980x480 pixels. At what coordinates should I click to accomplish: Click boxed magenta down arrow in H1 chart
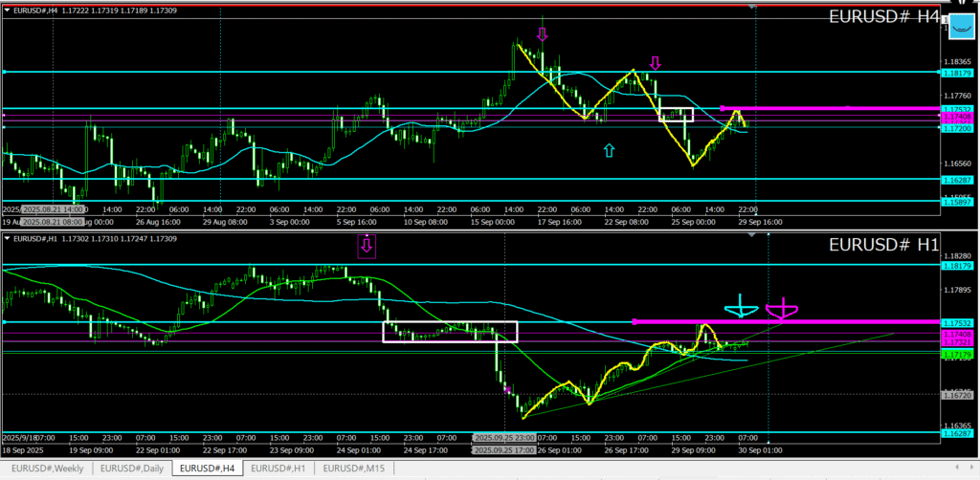pyautogui.click(x=367, y=247)
